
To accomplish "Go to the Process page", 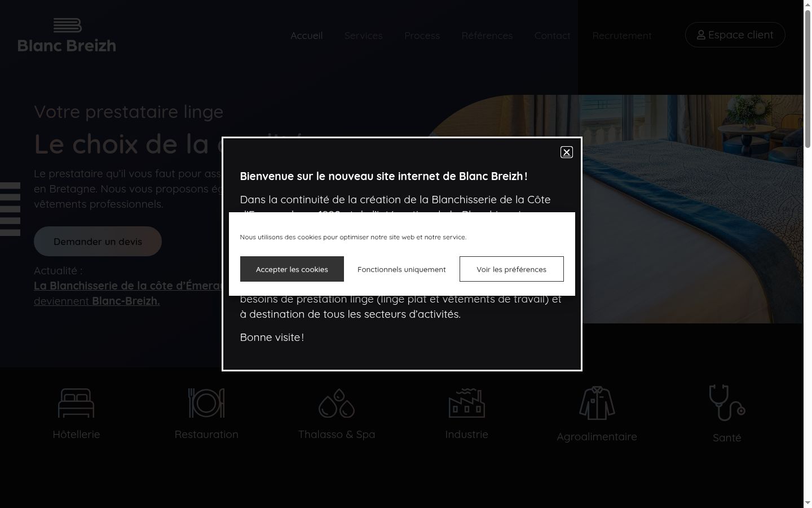I will click(422, 36).
